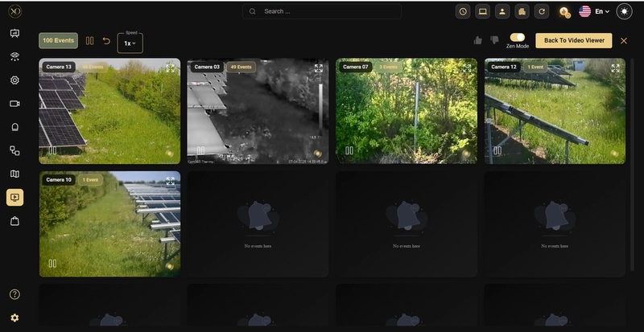644x332 pixels.
Task: Click the Camera 07 label
Action: pyautogui.click(x=355, y=67)
